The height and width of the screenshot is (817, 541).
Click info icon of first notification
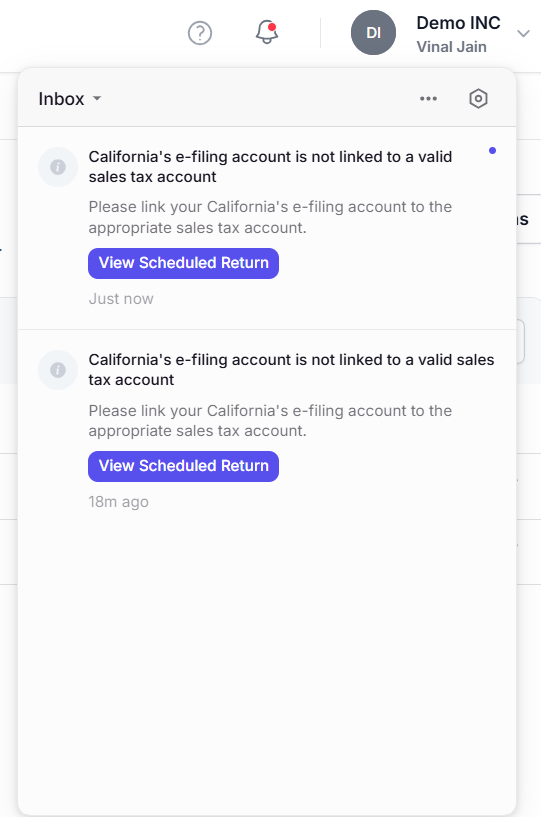58,167
